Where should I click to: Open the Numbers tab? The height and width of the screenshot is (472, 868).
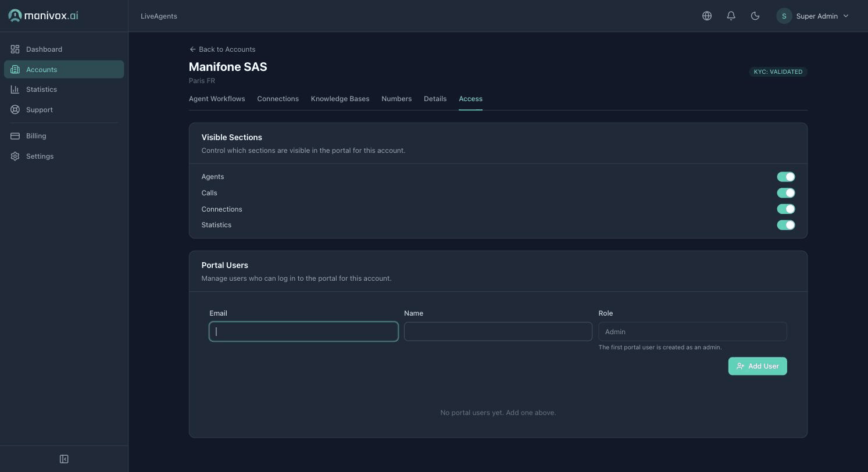(397, 99)
